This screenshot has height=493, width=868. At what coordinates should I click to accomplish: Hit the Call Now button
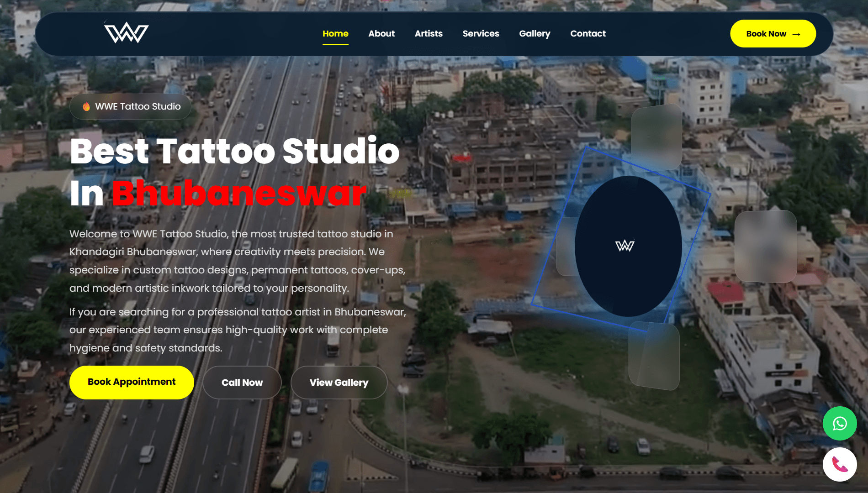click(x=242, y=383)
